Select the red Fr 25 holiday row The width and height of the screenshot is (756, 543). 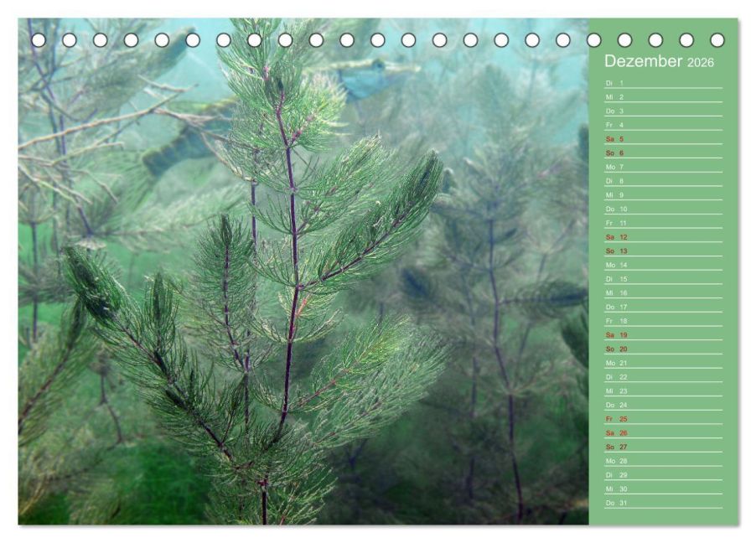coord(664,419)
